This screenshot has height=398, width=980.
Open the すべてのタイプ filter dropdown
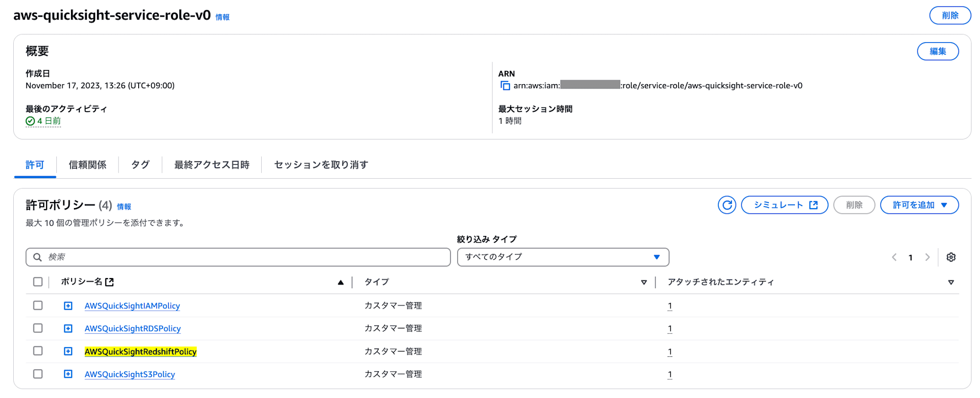563,257
